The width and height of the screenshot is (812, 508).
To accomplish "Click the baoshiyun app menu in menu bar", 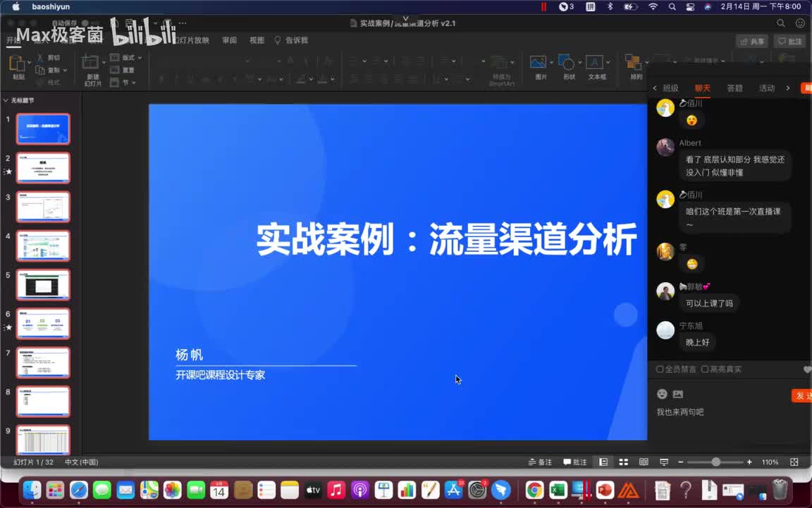I will (x=51, y=7).
